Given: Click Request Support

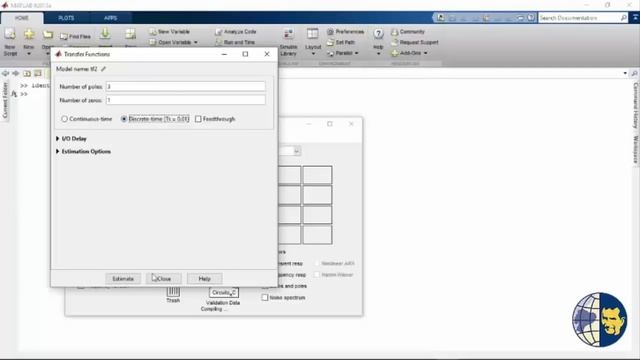Looking at the screenshot, I should point(414,42).
